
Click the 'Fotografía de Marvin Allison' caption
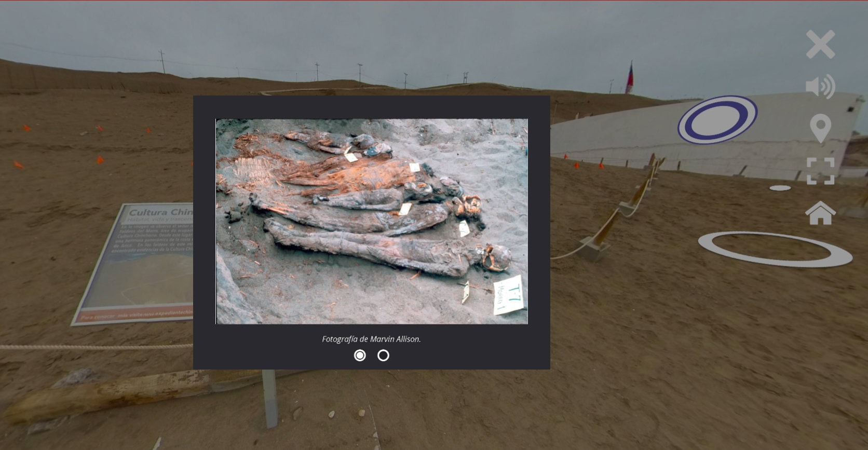coord(371,339)
